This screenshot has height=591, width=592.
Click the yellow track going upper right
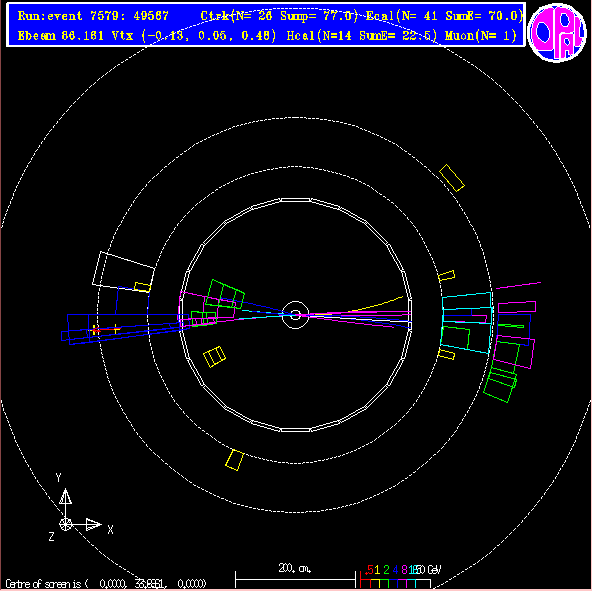[x=376, y=305]
